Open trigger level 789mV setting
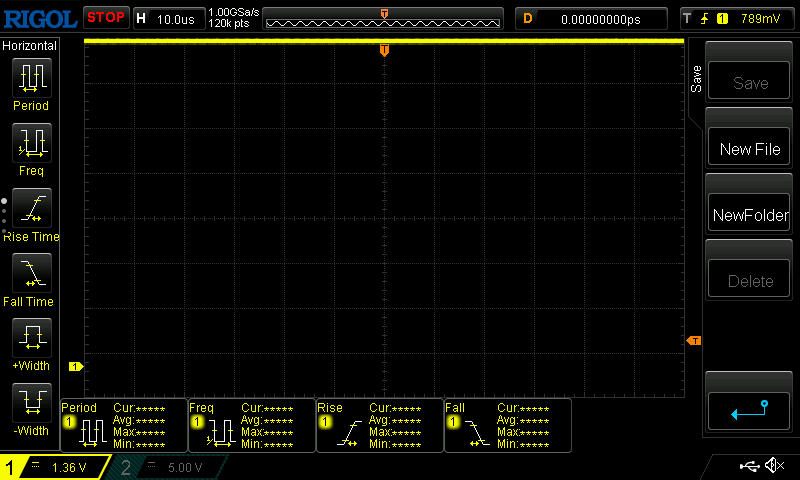 pyautogui.click(x=735, y=18)
